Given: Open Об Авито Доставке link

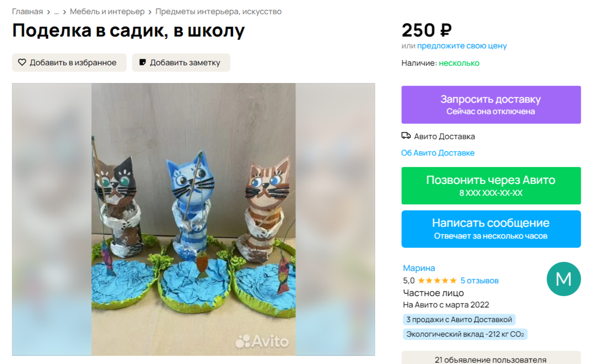Looking at the screenshot, I should pyautogui.click(x=438, y=153).
